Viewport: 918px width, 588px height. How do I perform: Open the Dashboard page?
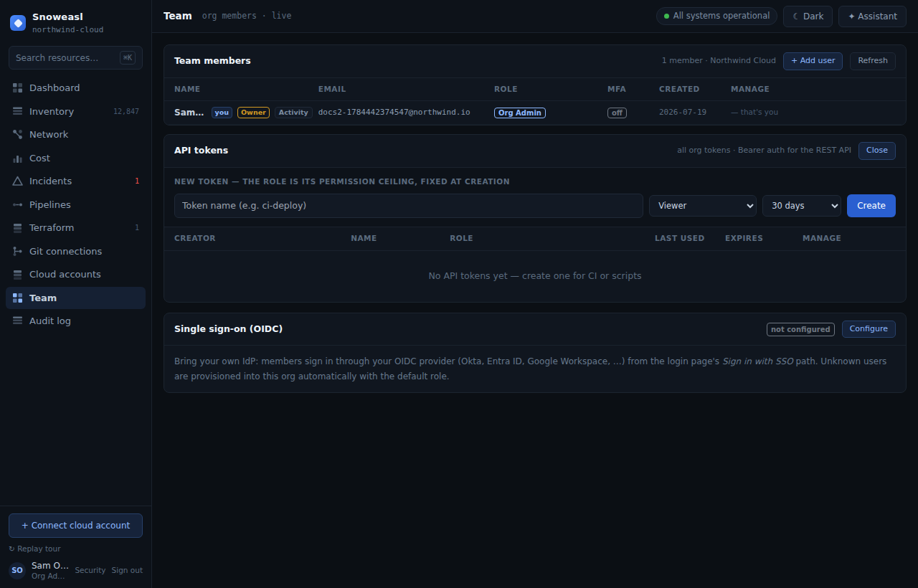click(x=75, y=88)
